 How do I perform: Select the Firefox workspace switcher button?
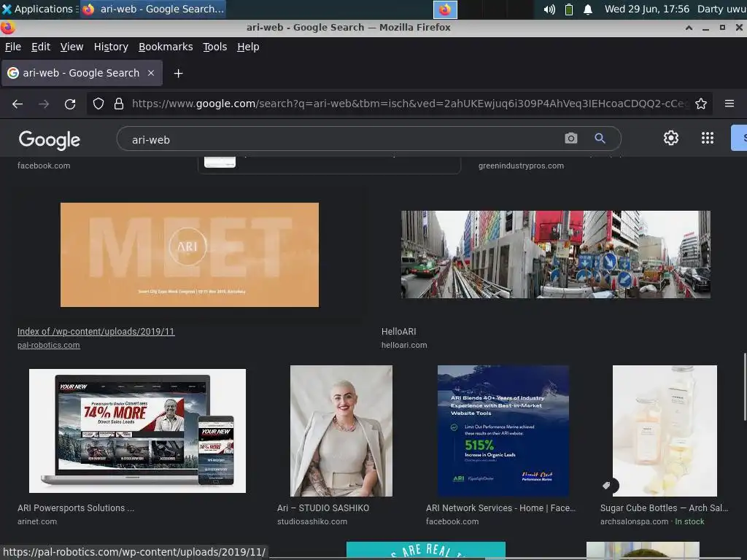[x=445, y=9]
